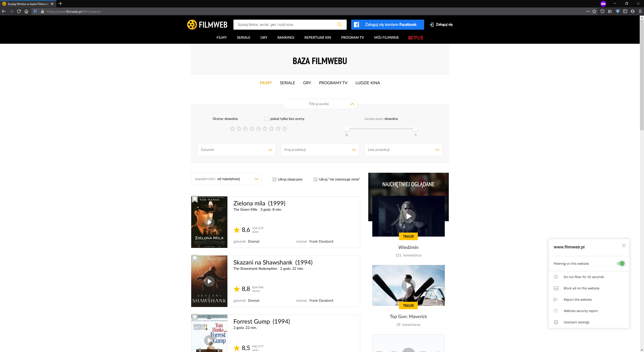Image resolution: width=644 pixels, height=352 pixels.
Task: Enable 'Ukryj obejrzane' checkbox
Action: point(274,180)
